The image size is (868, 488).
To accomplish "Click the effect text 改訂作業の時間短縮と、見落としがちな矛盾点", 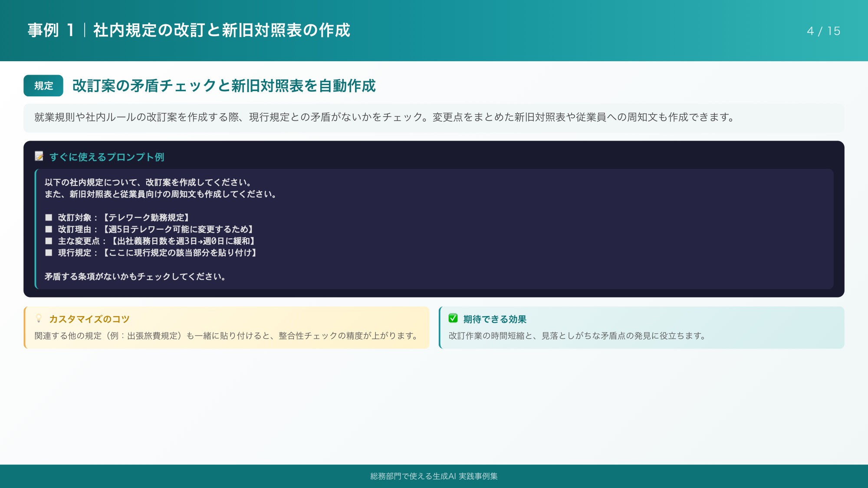I will (577, 336).
